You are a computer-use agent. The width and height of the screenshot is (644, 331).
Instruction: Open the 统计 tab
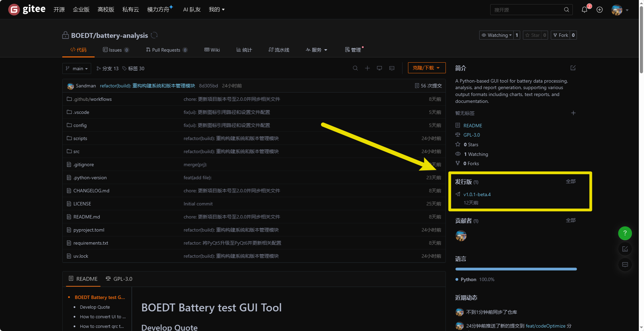[x=244, y=50]
